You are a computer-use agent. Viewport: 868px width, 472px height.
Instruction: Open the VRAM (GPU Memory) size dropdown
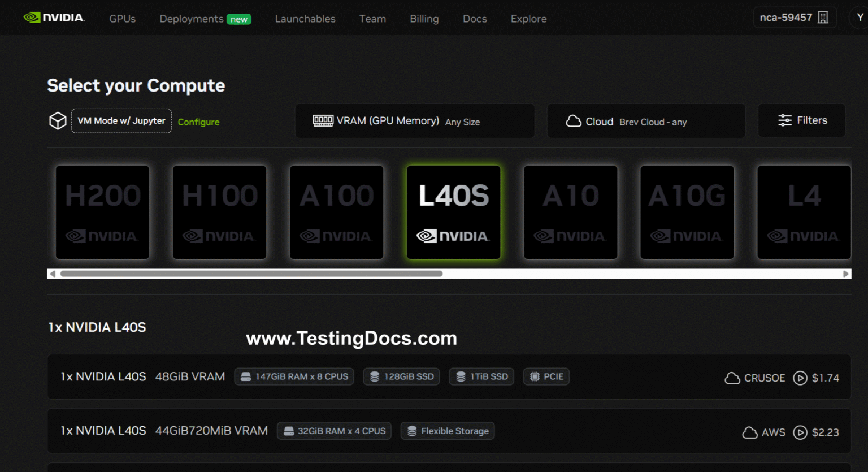tap(414, 120)
